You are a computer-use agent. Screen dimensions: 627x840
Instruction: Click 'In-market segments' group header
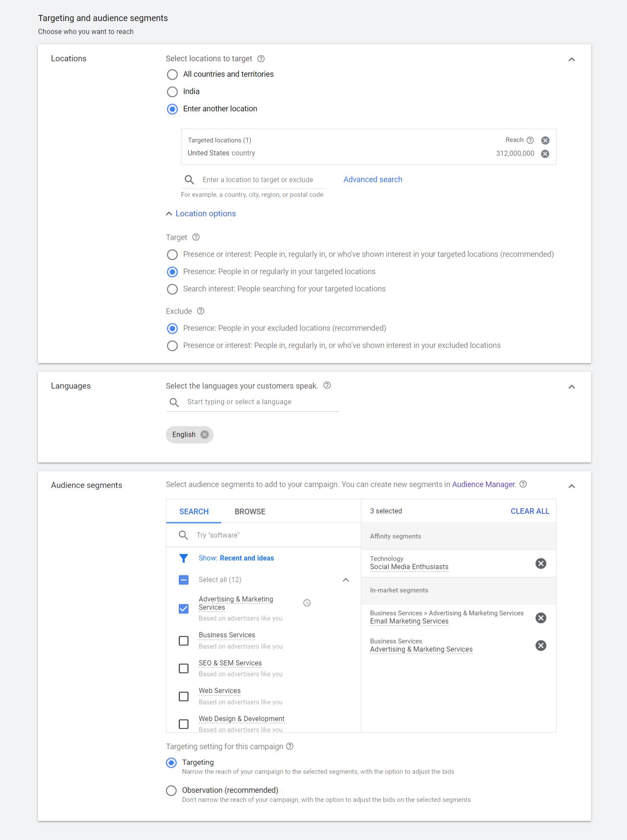(399, 590)
